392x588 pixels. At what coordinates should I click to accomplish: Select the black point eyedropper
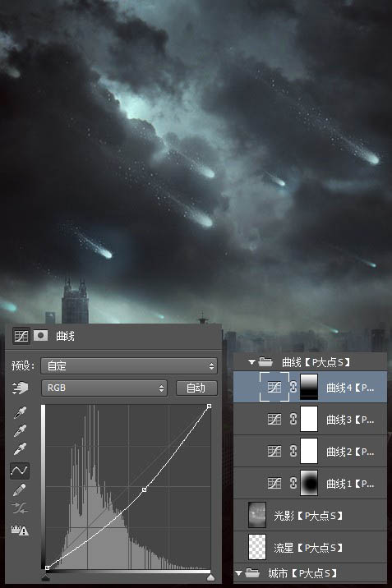click(x=20, y=412)
